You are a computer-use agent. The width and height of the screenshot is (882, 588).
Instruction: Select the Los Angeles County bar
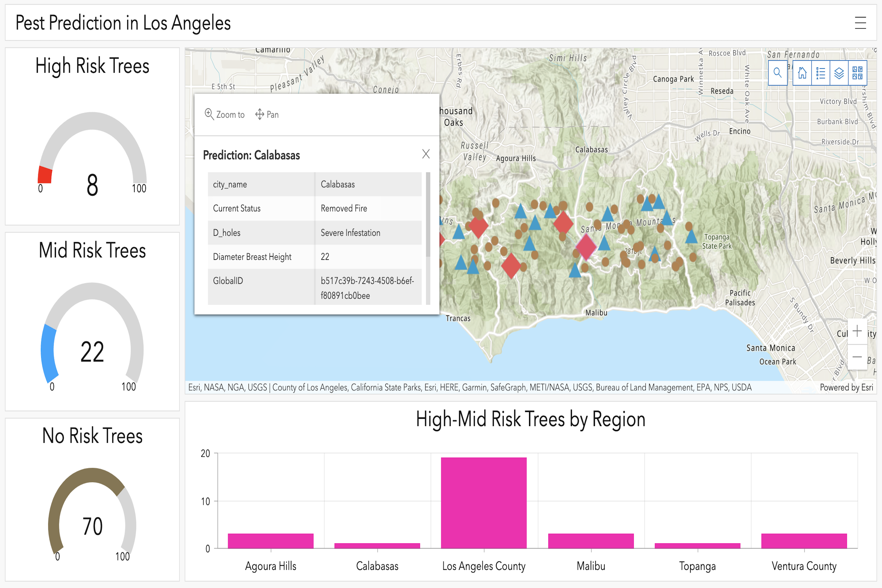click(484, 503)
